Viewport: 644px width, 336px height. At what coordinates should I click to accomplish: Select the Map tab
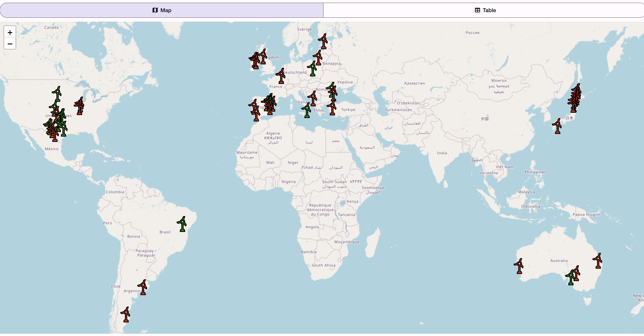(x=162, y=10)
